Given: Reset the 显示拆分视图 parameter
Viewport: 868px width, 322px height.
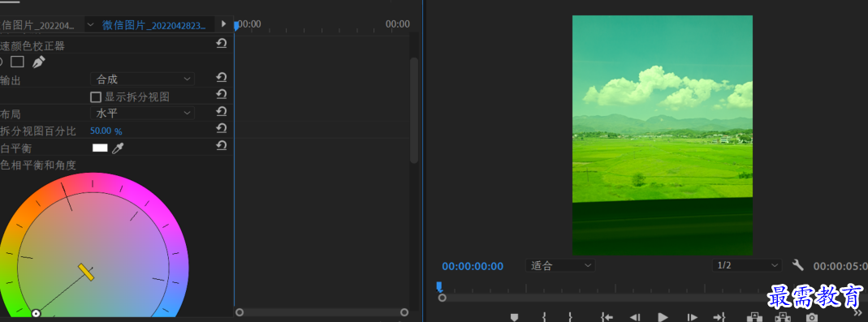Looking at the screenshot, I should 222,95.
